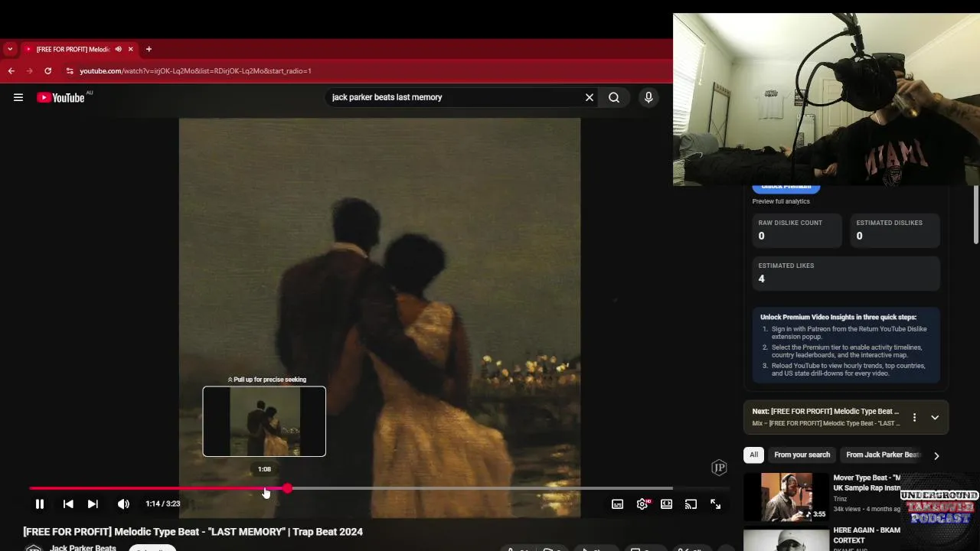Open the HERE AGAIN - BKAM video thumbnail
The image size is (980, 551).
[x=786, y=540]
